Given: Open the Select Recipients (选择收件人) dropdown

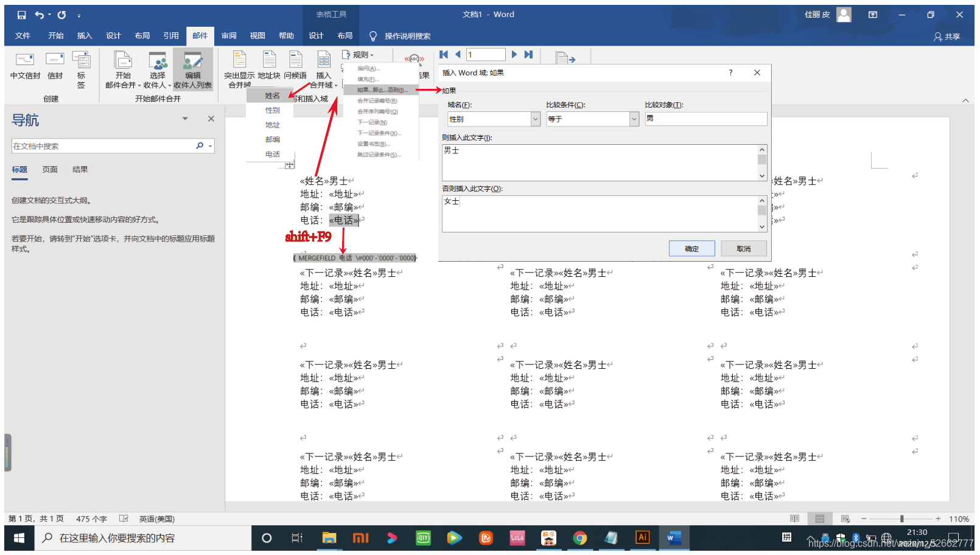Looking at the screenshot, I should (158, 69).
